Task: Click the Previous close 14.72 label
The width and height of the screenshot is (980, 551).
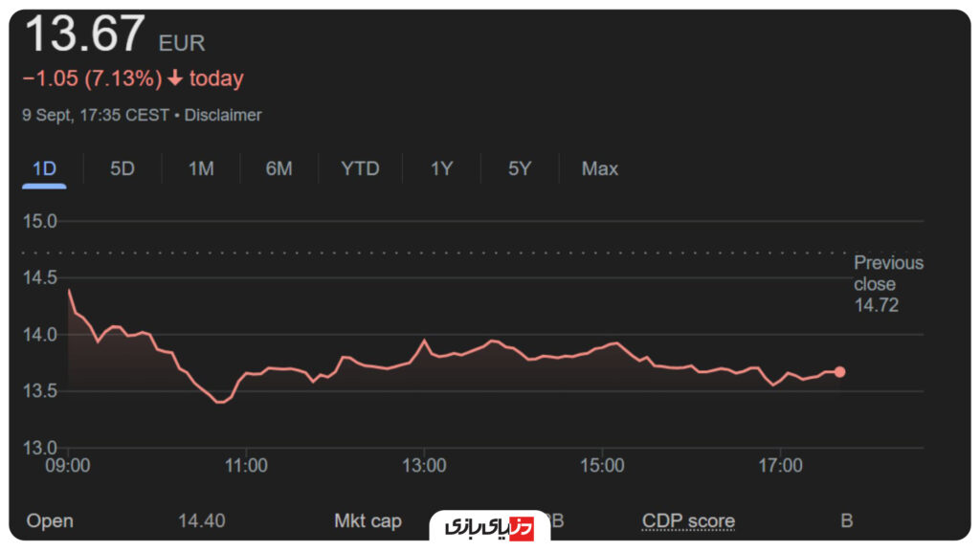Action: tap(888, 284)
